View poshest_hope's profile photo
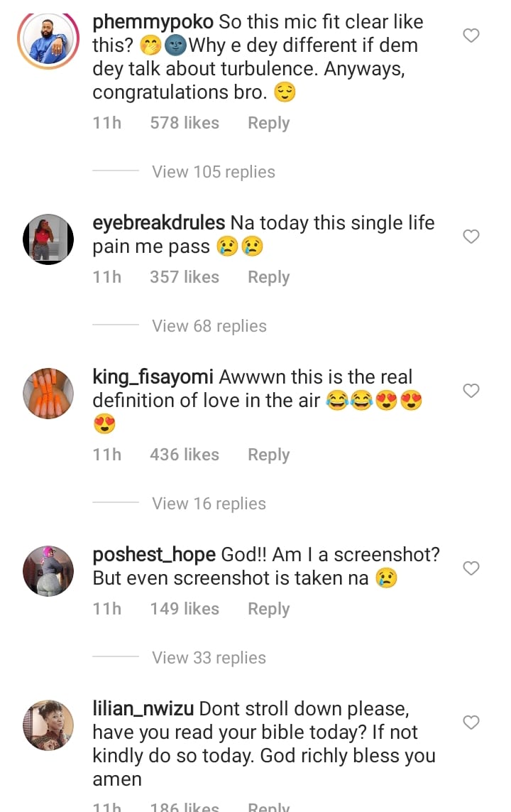 [48, 571]
